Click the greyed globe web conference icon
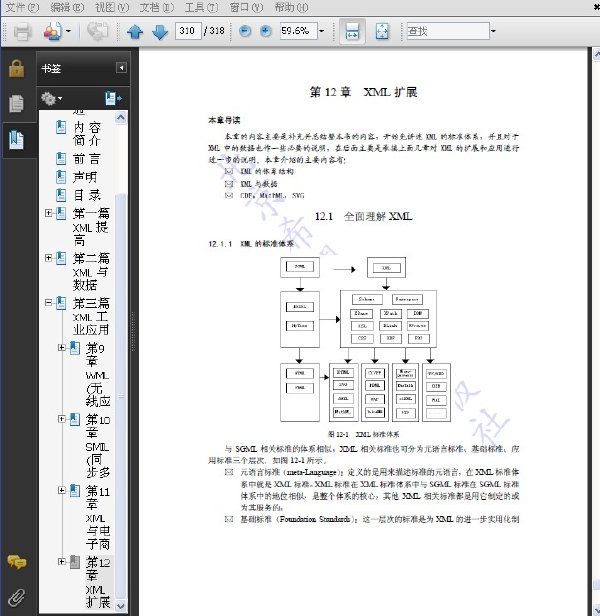The image size is (600, 616). [x=97, y=31]
